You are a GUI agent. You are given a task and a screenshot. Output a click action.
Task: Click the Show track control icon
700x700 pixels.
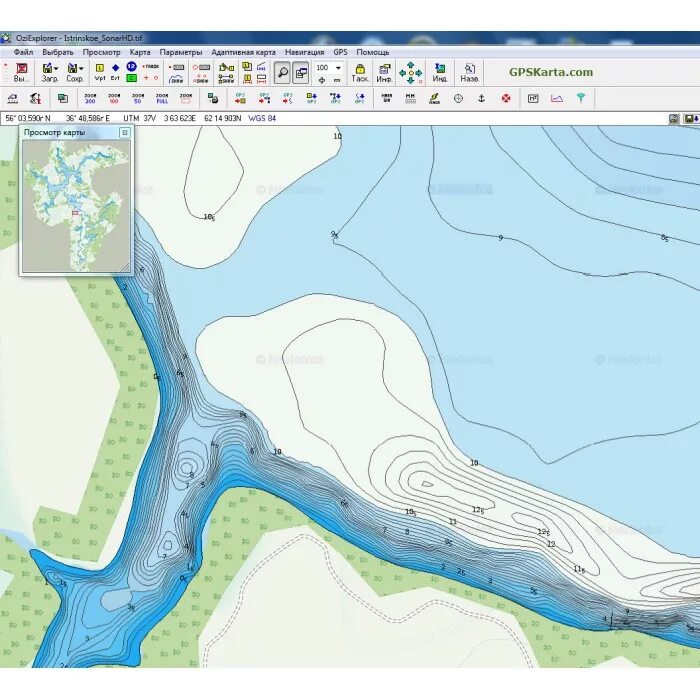[176, 79]
